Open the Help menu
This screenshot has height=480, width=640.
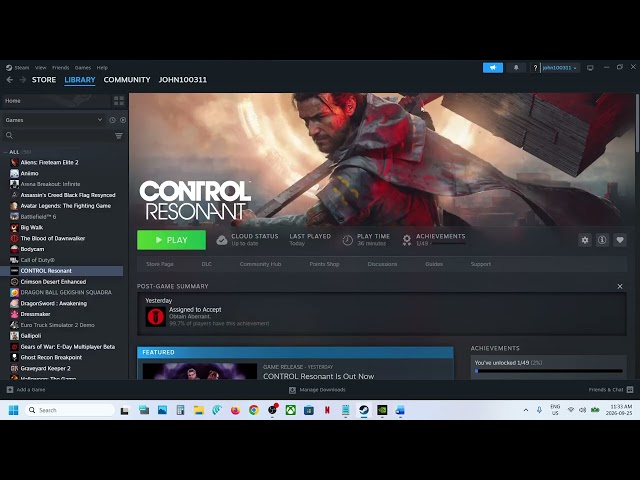pos(102,68)
